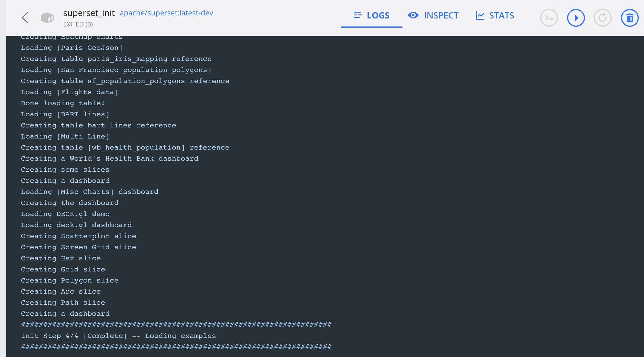Open the STATS tab
The width and height of the screenshot is (644, 357).
click(501, 15)
